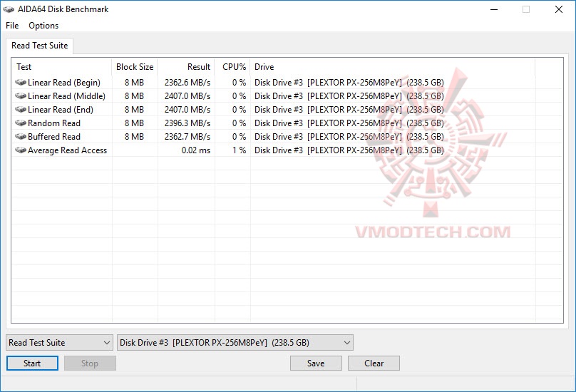Click the 1 % CPU value
Screen dimensions: 576x392
point(239,150)
